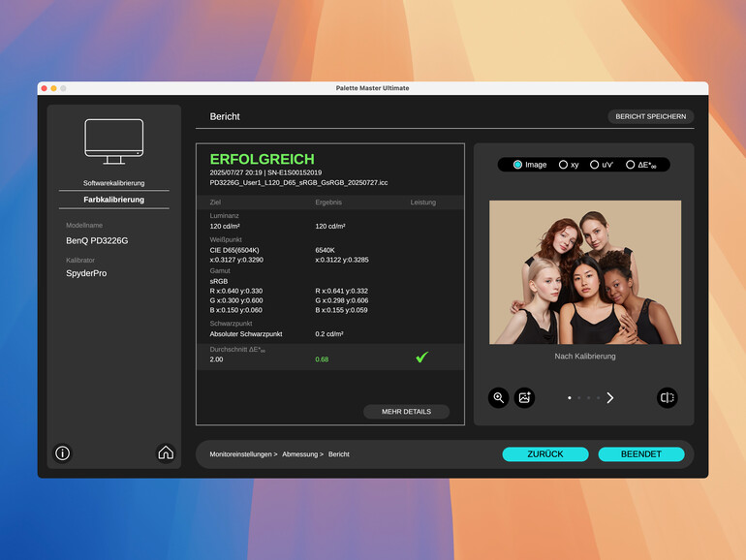This screenshot has height=560, width=746.
Task: Load a custom image icon
Action: 524,398
